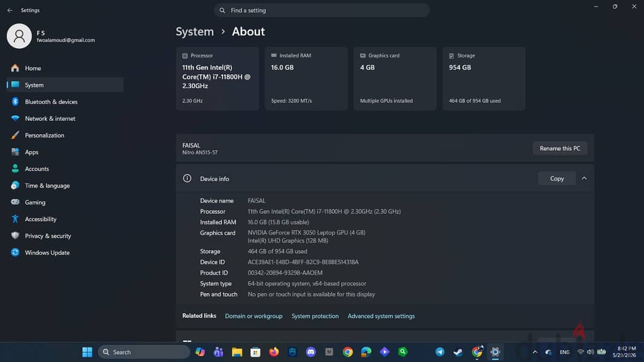Image resolution: width=644 pixels, height=362 pixels.
Task: Open the Windows Start menu
Action: (87, 352)
